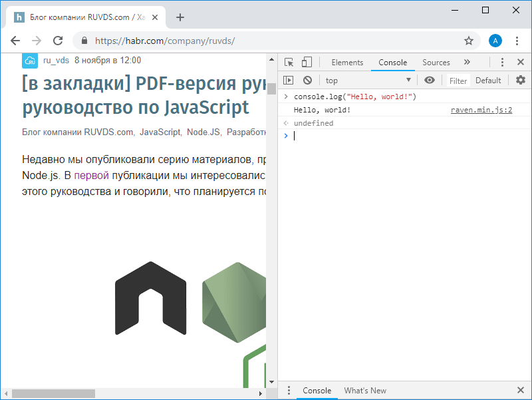This screenshot has height=400, width=532.
Task: Show more DevTools tabs chevron
Action: click(467, 63)
